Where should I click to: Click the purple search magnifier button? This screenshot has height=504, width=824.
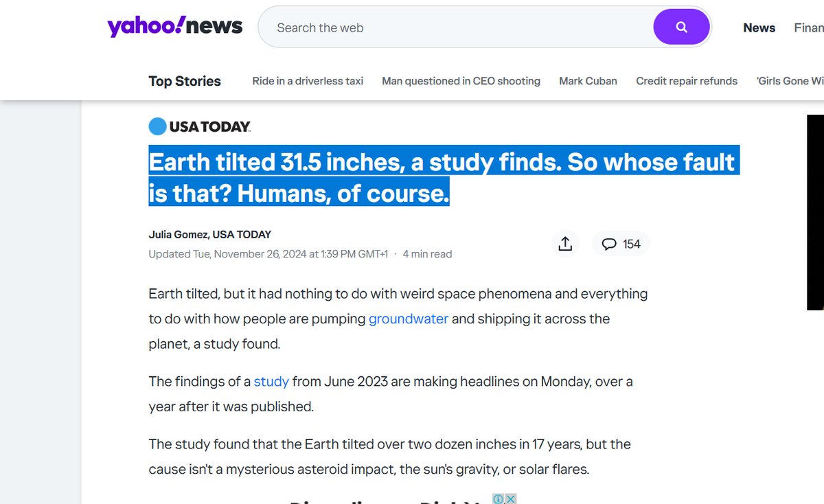pos(681,27)
